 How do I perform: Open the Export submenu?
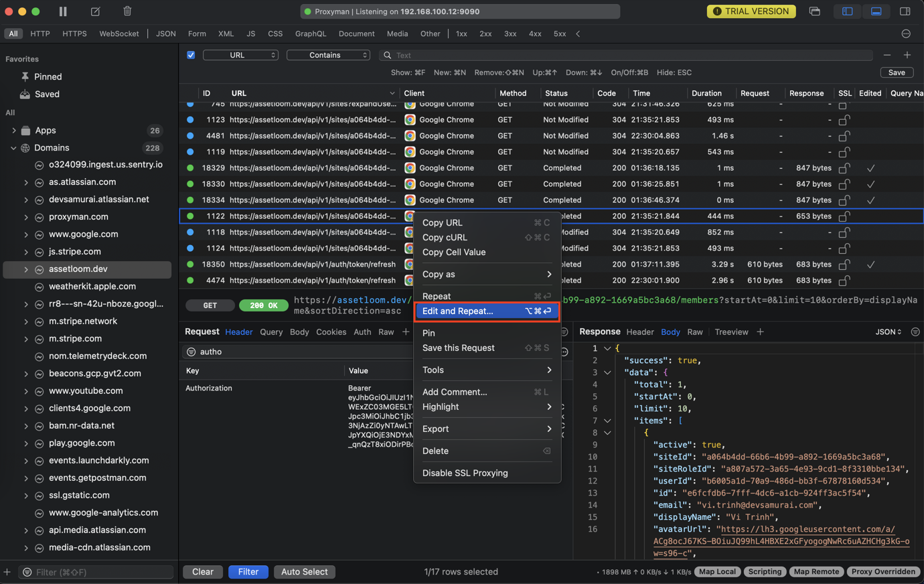coord(487,429)
